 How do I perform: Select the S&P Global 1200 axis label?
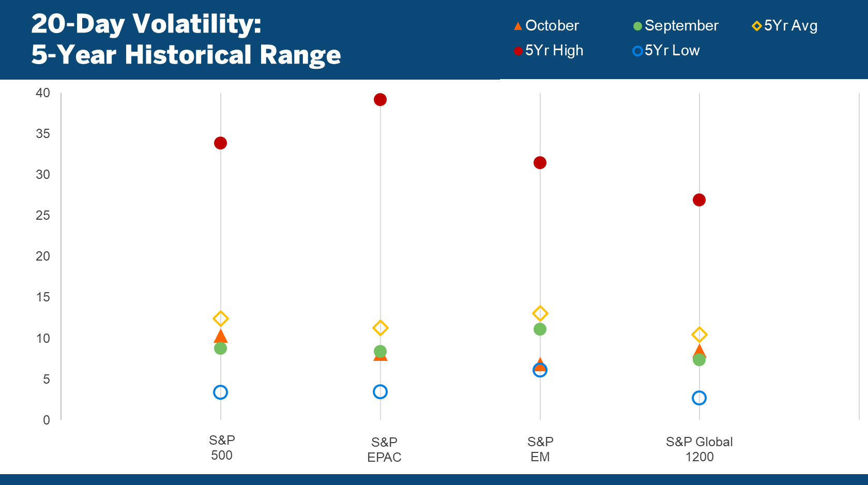pyautogui.click(x=699, y=449)
